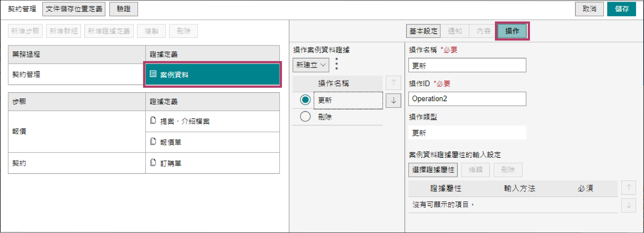Screen dimensions: 644x233
Task: Click the 操作ID input field
Action: point(467,99)
